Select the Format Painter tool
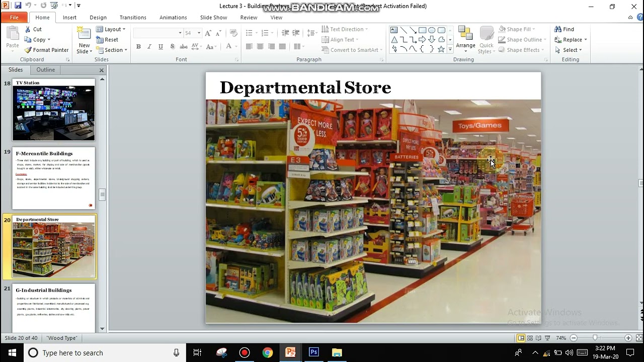644x362 pixels. click(46, 50)
